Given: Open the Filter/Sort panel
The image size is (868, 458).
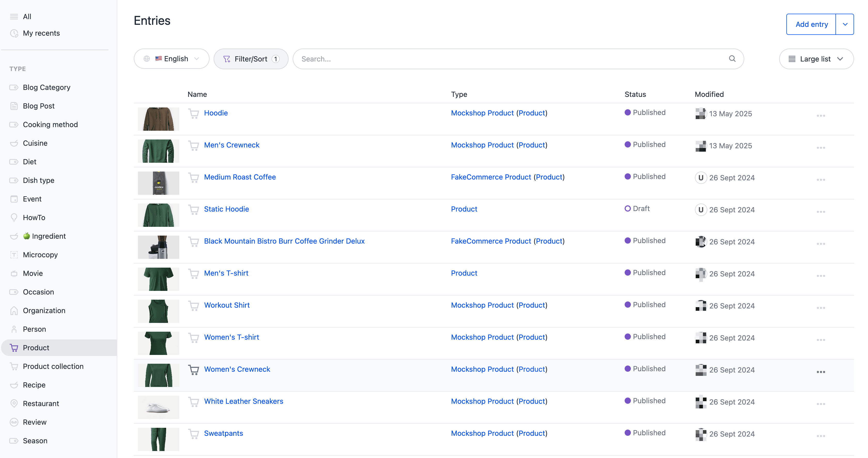Looking at the screenshot, I should [x=251, y=59].
